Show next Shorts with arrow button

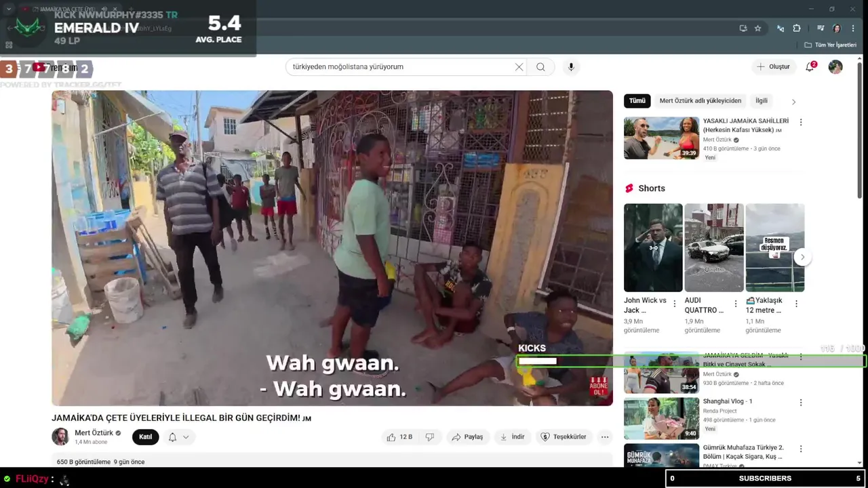point(802,257)
